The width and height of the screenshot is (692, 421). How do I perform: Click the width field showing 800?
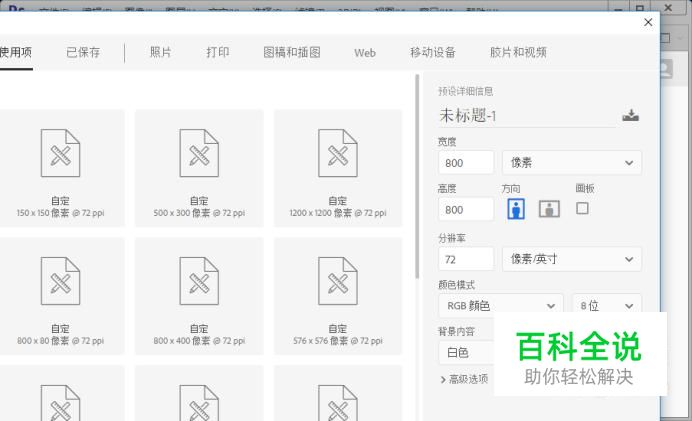466,162
